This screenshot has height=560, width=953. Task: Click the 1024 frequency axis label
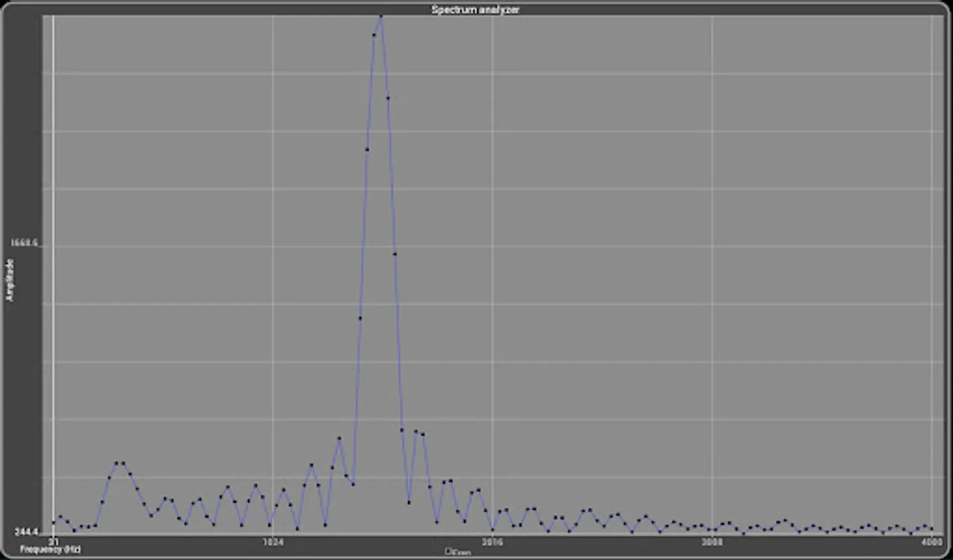tap(273, 542)
